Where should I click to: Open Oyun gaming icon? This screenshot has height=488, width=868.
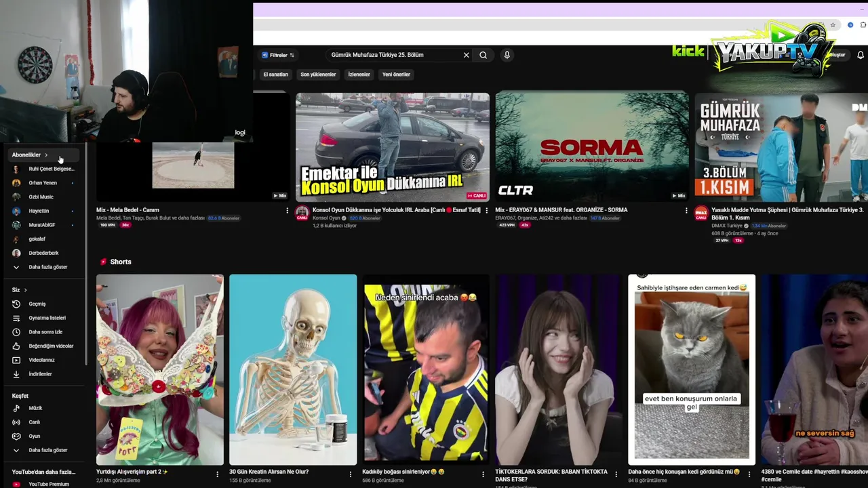(16, 436)
